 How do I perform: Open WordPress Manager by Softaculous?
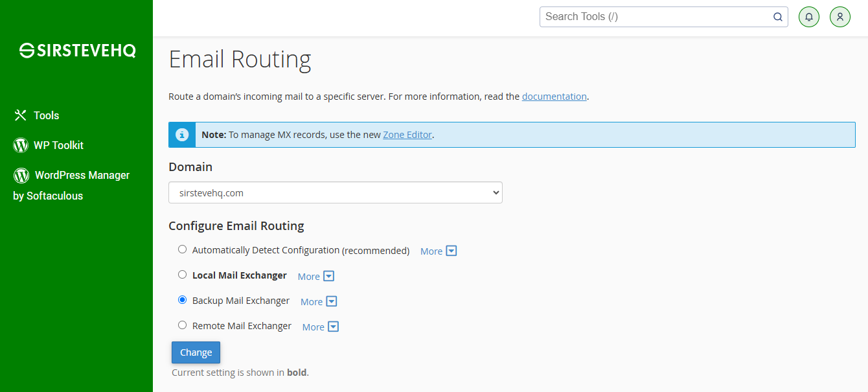[x=71, y=185]
